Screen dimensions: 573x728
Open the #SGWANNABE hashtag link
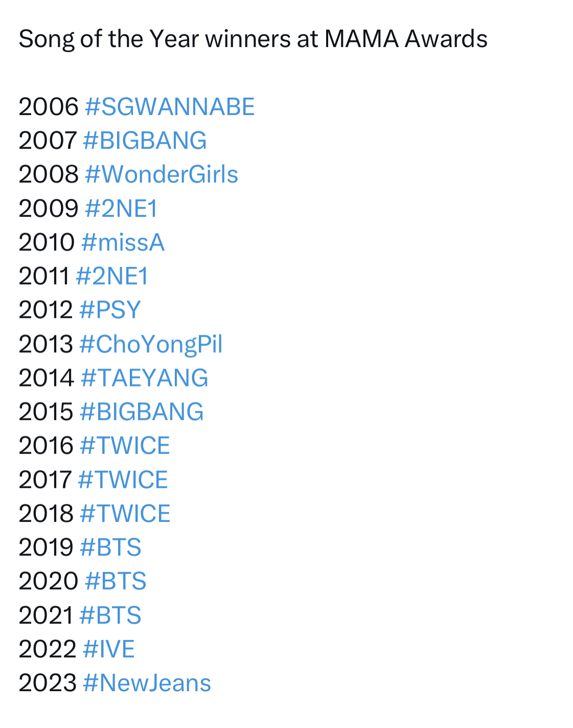tap(169, 107)
